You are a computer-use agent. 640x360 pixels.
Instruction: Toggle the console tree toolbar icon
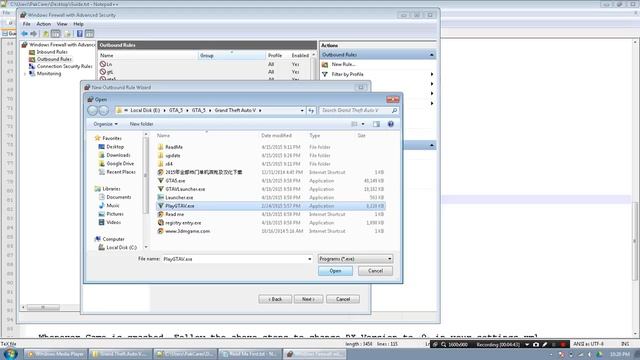pyautogui.click(x=56, y=34)
